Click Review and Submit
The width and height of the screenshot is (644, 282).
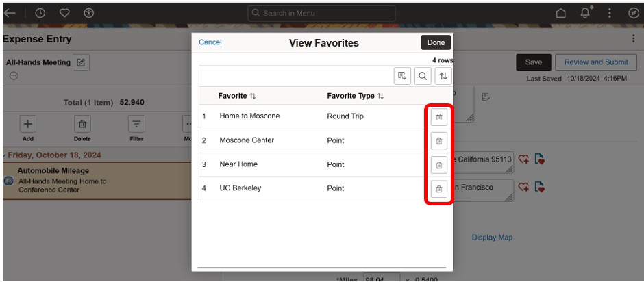pos(595,62)
